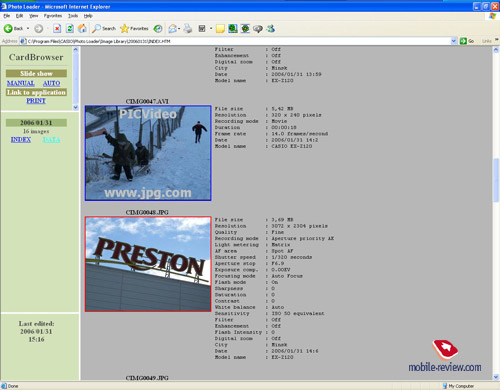Screen dimensions: 500x390
Task: Start the AUTO slide show link
Action: [x=51, y=83]
